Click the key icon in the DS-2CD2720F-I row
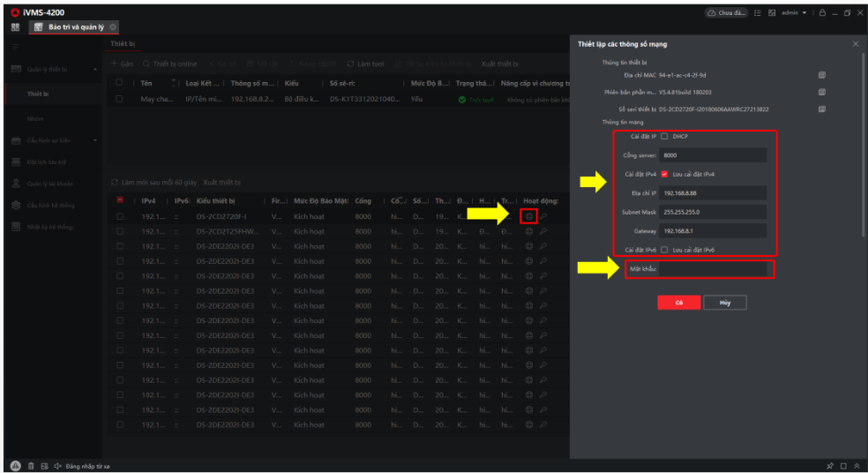The image size is (868, 473). tap(543, 216)
